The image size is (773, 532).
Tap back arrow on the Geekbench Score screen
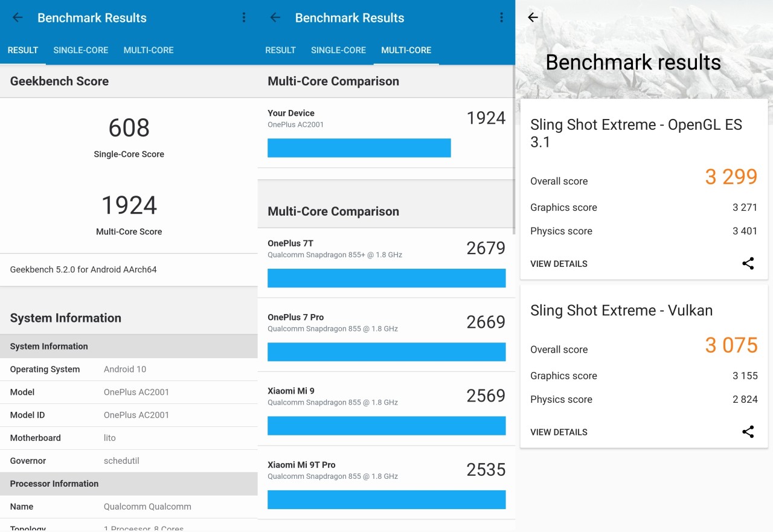18,18
